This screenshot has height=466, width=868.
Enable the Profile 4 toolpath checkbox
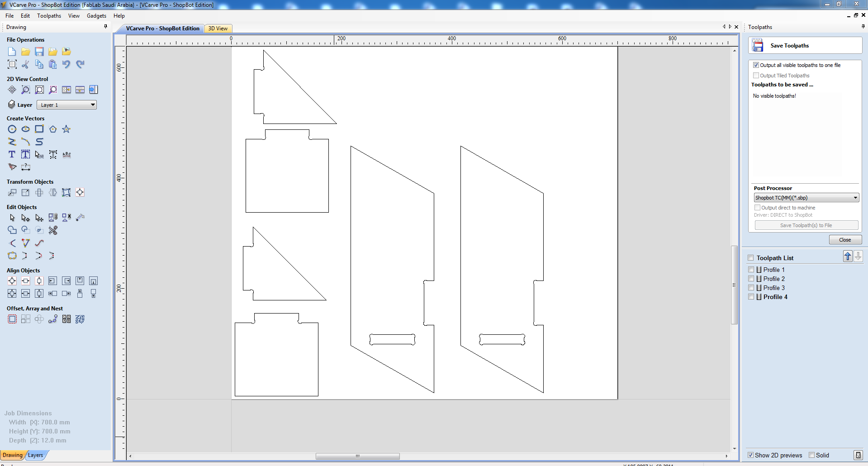pyautogui.click(x=751, y=297)
